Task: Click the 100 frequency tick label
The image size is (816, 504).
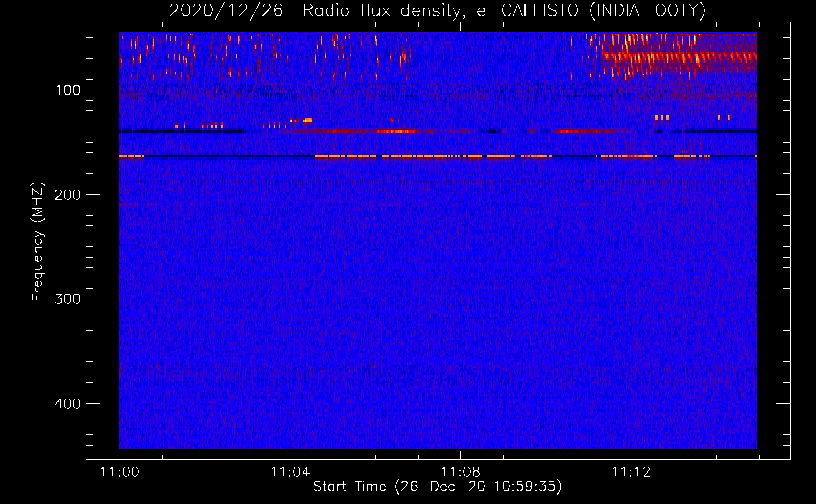Action: click(x=68, y=90)
